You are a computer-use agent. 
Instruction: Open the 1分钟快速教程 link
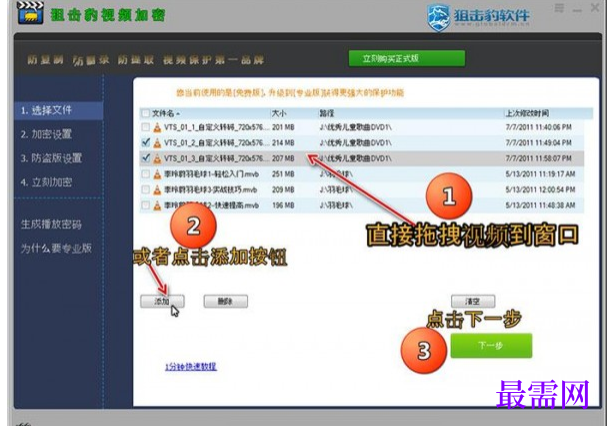[x=191, y=366]
